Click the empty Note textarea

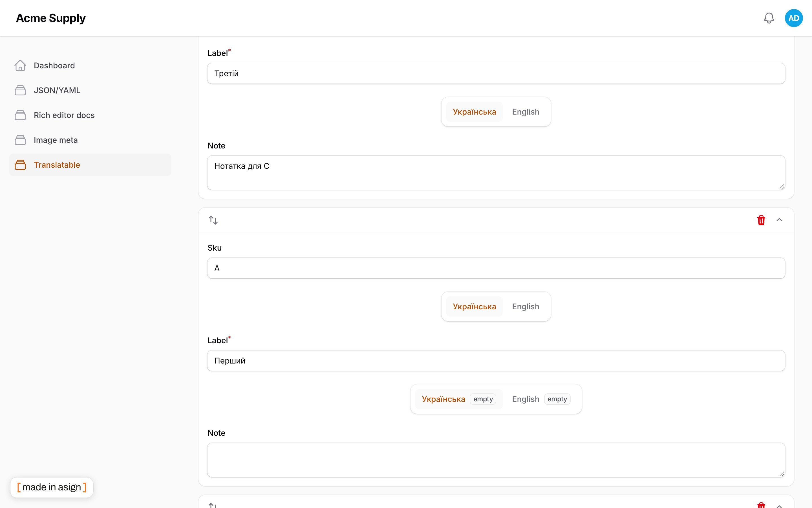pos(496,460)
